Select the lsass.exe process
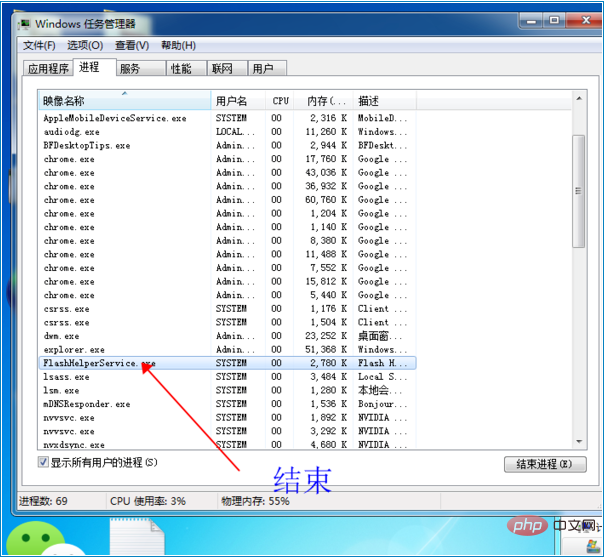 227,377
